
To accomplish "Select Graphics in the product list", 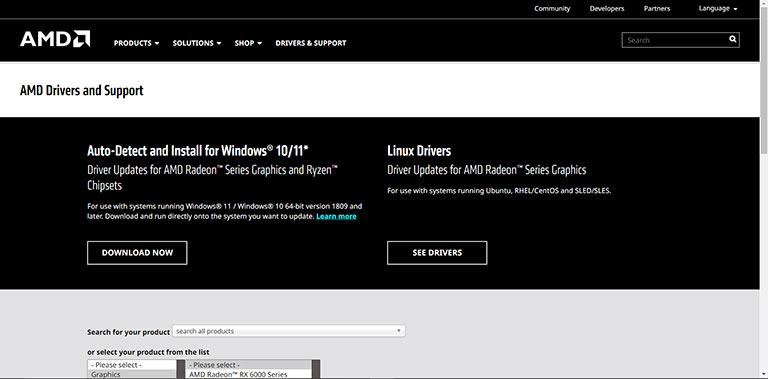I will pyautogui.click(x=132, y=375).
